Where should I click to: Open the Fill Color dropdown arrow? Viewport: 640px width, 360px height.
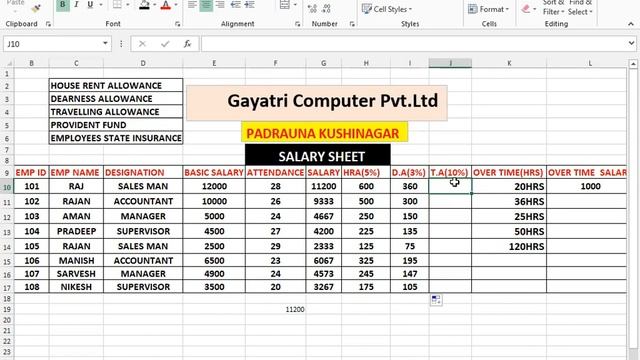pos(154,5)
